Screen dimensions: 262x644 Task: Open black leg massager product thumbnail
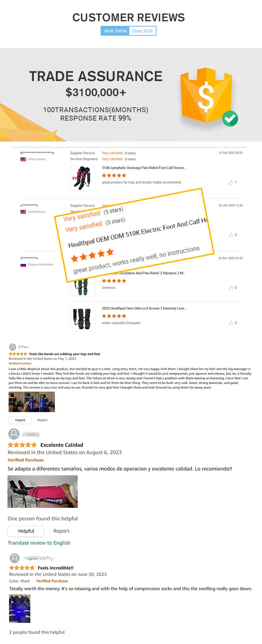coord(82,318)
